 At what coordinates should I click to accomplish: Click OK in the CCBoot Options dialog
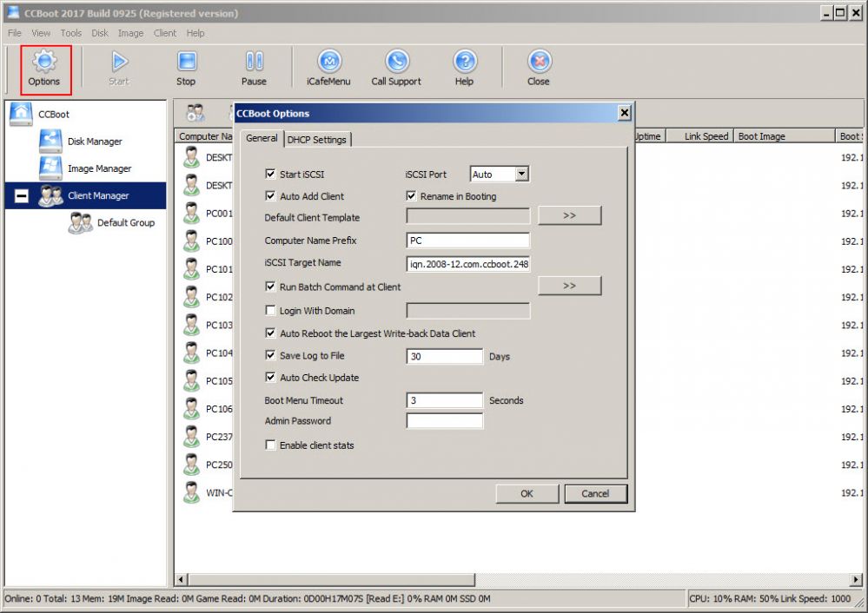pyautogui.click(x=527, y=493)
